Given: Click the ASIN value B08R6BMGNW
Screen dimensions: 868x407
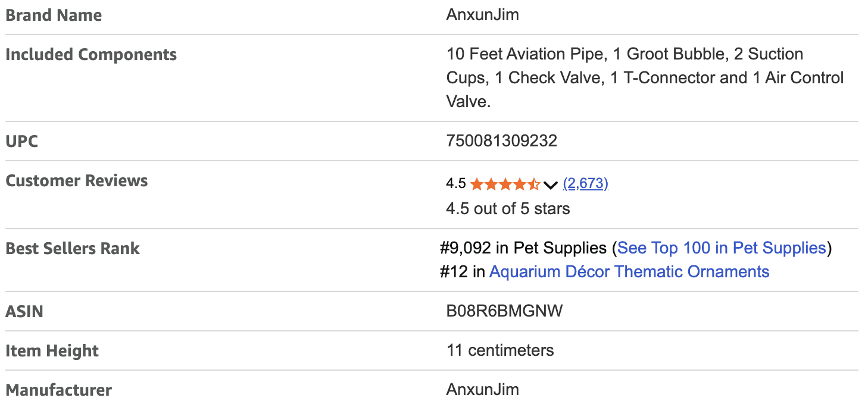Looking at the screenshot, I should click(x=504, y=311).
